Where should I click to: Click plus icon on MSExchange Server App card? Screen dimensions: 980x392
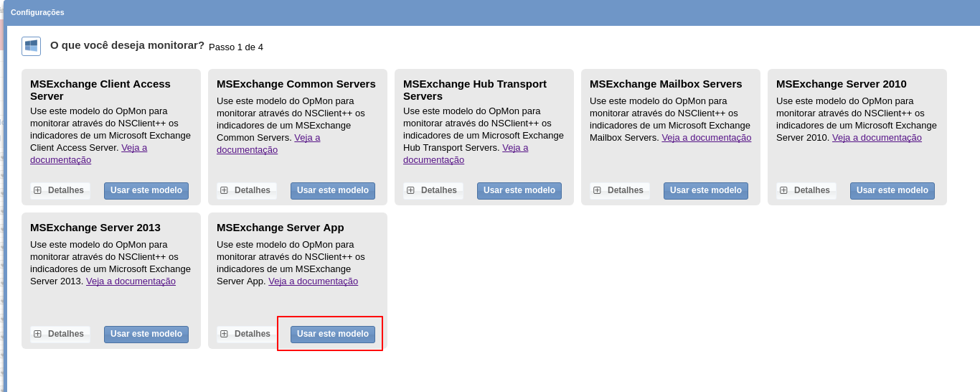pyautogui.click(x=224, y=334)
